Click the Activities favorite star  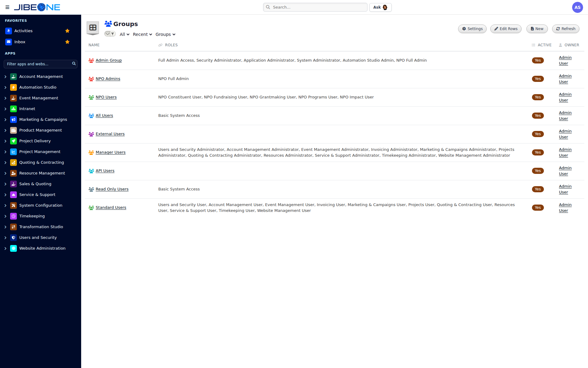(x=67, y=31)
